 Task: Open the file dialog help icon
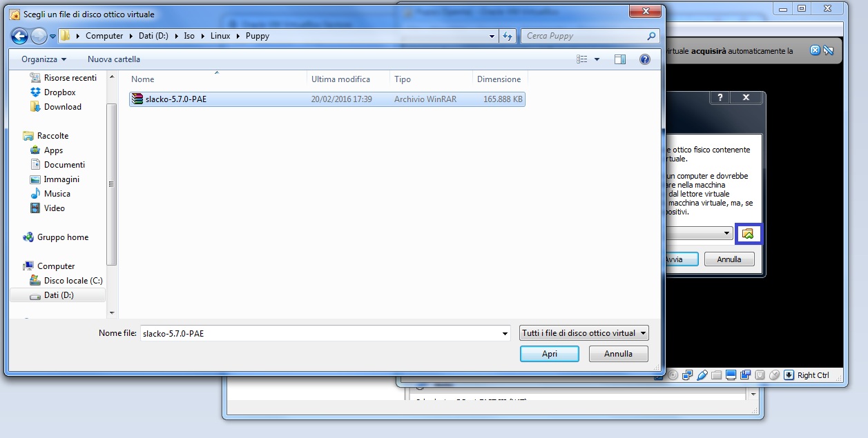644,59
